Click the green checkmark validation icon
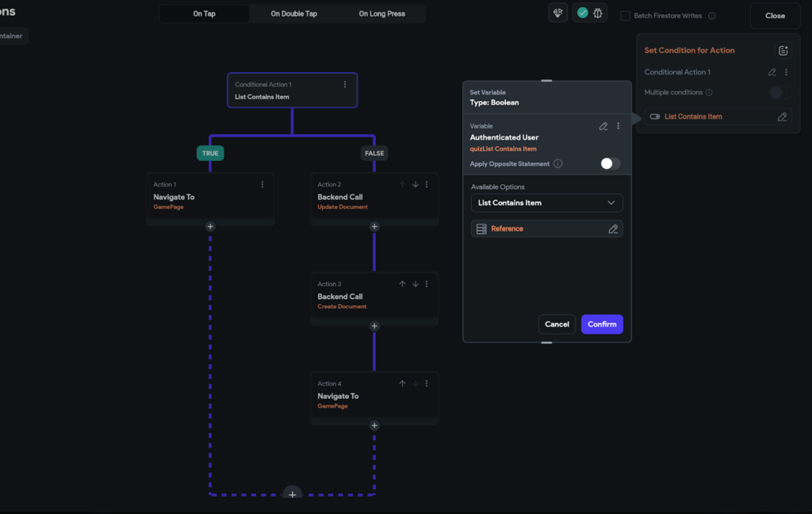The image size is (812, 514). [582, 13]
